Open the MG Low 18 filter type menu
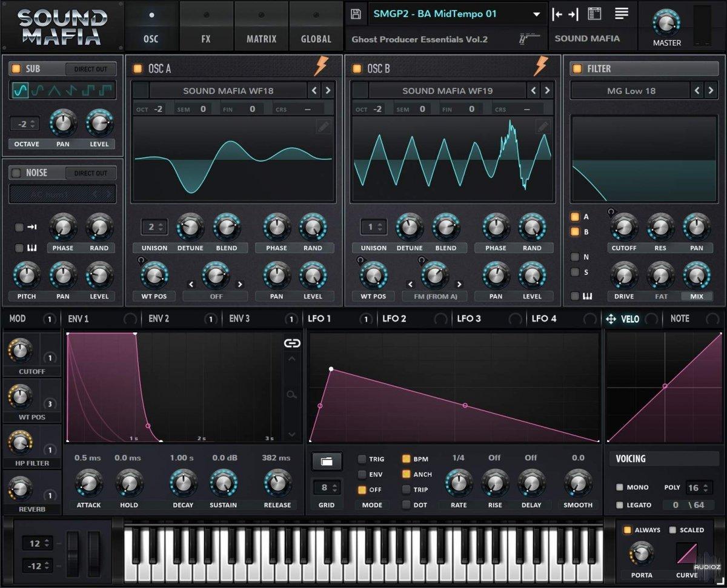 click(631, 91)
